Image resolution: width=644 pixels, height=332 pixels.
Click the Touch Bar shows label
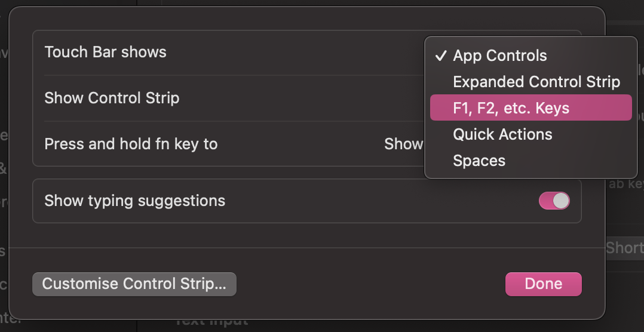tap(105, 52)
